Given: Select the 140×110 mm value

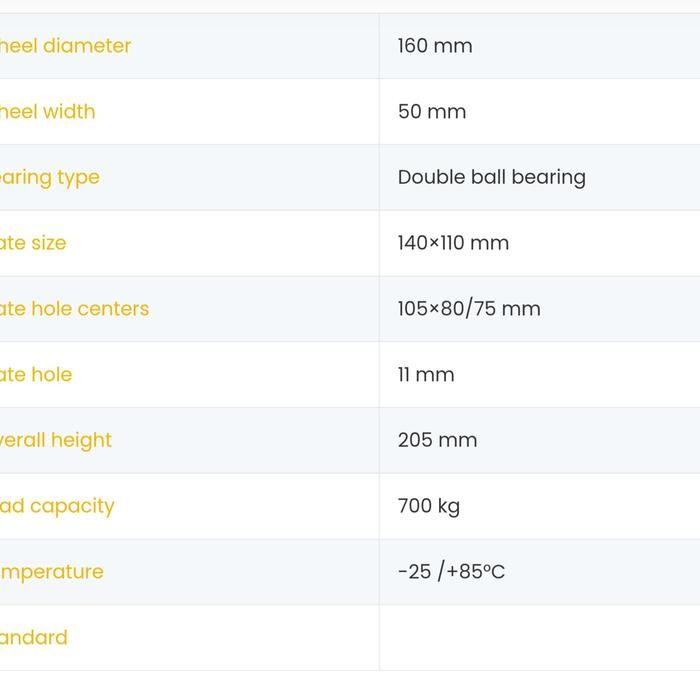Looking at the screenshot, I should [453, 243].
